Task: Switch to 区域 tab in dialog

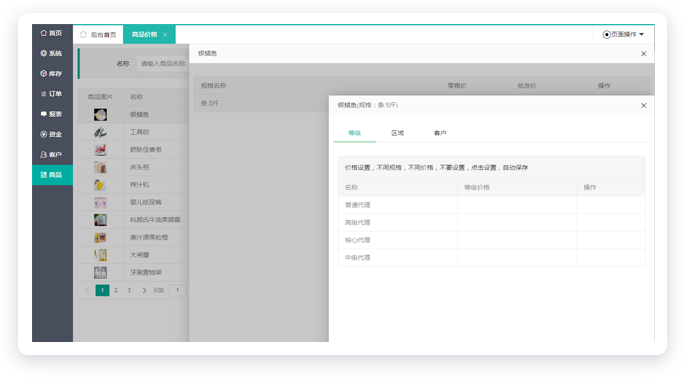Action: click(x=398, y=133)
